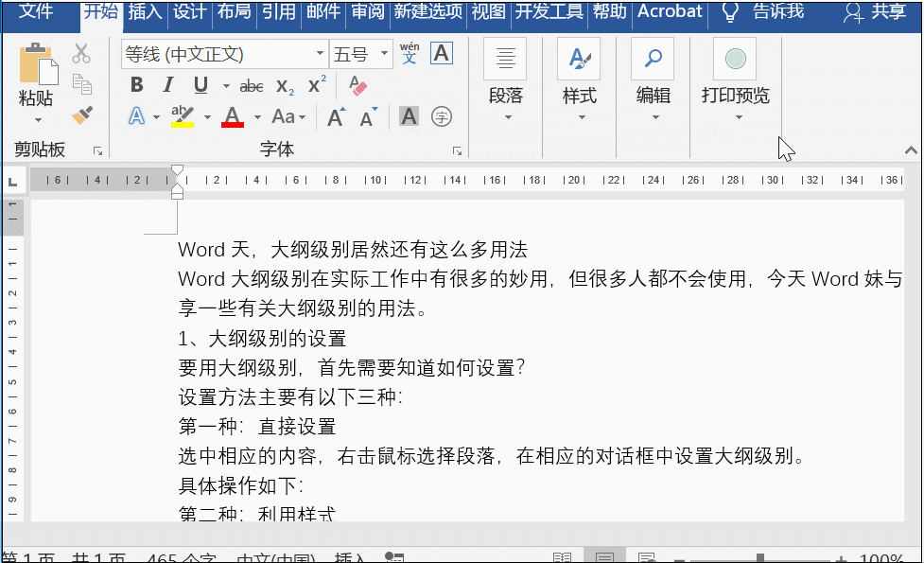Insert enclosed character (circled 字) icon
This screenshot has height=563, width=924.
tap(442, 116)
